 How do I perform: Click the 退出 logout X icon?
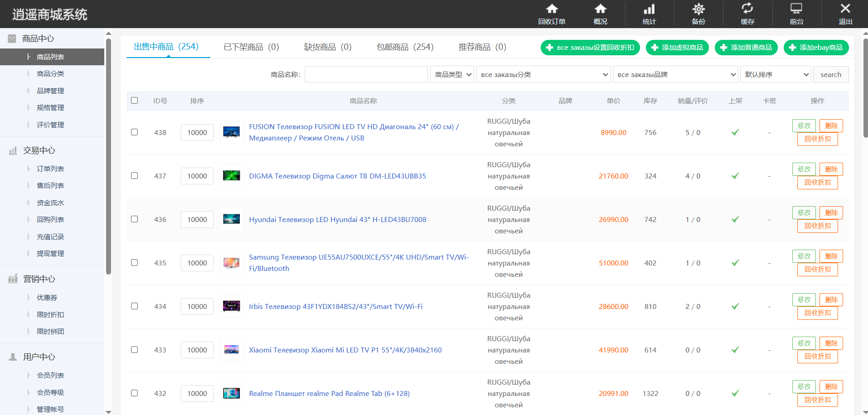point(845,9)
